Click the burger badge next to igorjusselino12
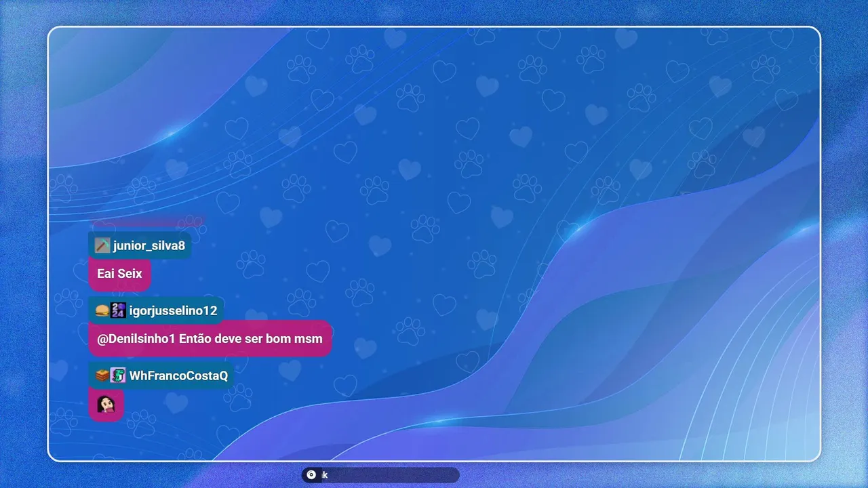This screenshot has height=488, width=868. (102, 310)
